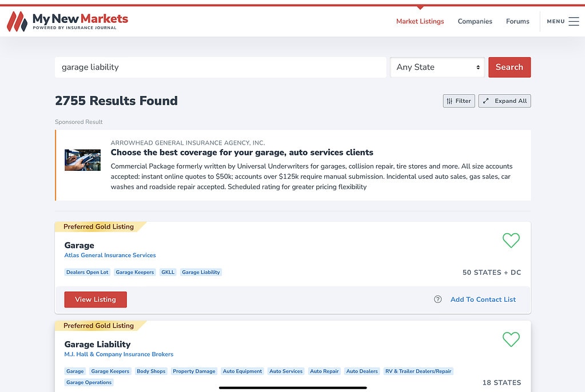Favorite the Atlas Garage listing heart

click(511, 240)
